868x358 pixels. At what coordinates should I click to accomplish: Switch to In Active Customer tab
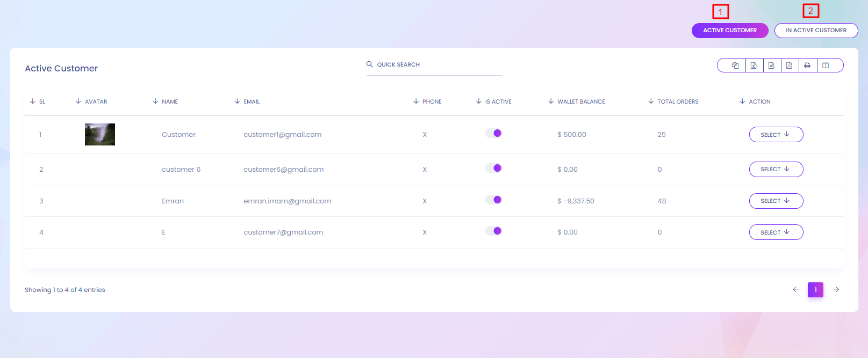click(x=816, y=31)
